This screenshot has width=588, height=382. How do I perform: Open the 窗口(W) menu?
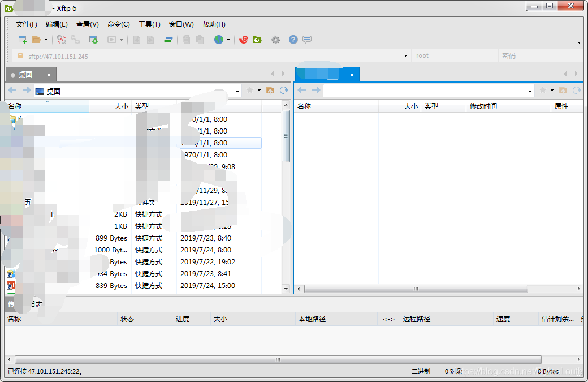click(181, 24)
